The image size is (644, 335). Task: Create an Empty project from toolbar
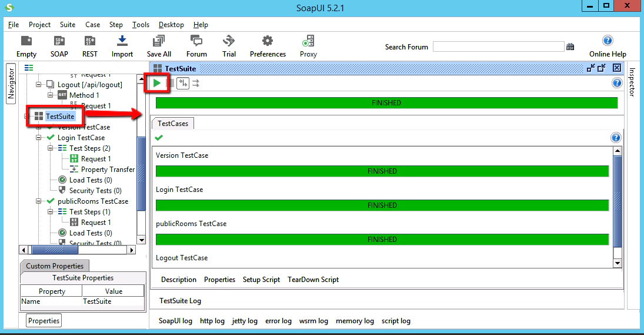[x=26, y=47]
